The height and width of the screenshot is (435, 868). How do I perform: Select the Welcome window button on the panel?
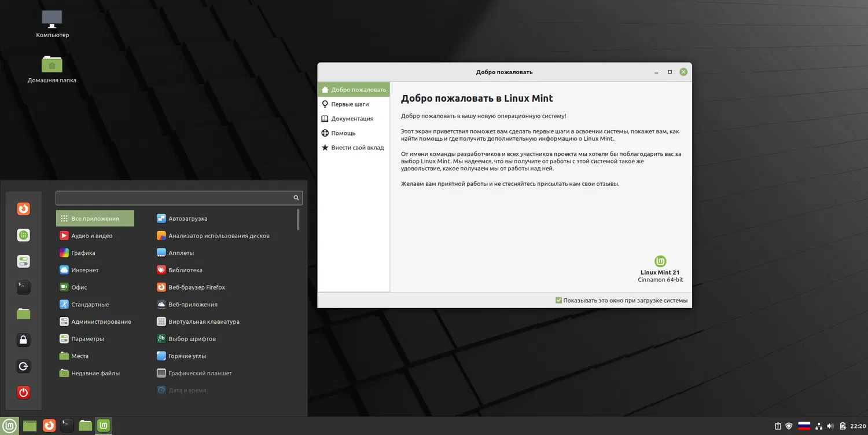[x=104, y=426]
